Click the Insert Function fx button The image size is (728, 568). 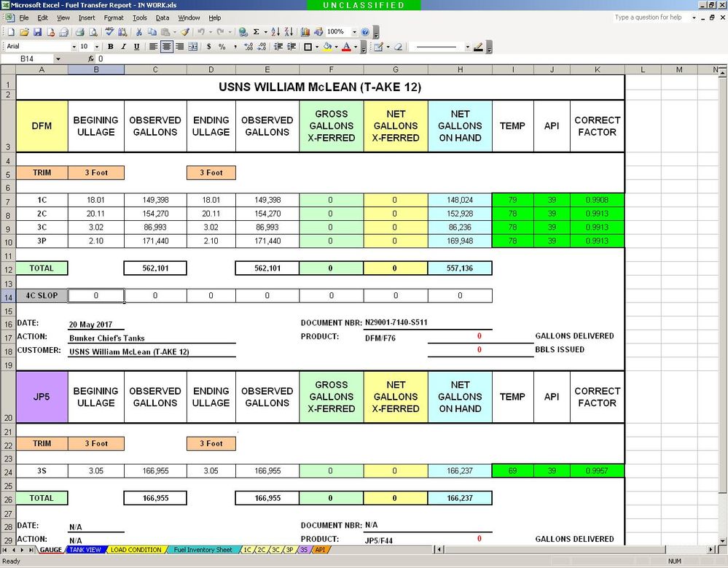[91, 59]
